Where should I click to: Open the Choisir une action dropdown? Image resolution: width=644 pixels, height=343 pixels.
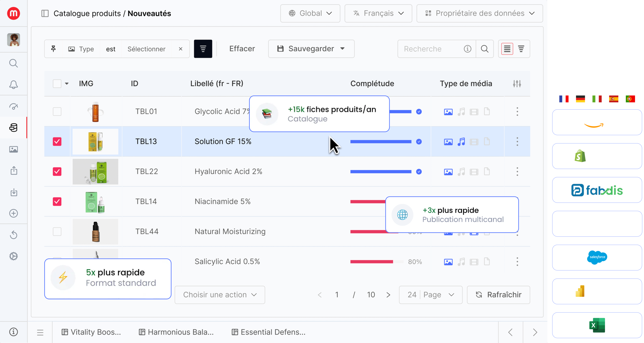coord(220,295)
